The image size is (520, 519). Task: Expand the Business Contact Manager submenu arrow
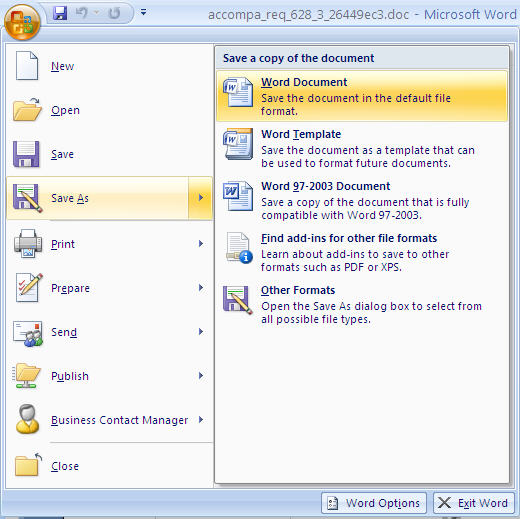[201, 419]
